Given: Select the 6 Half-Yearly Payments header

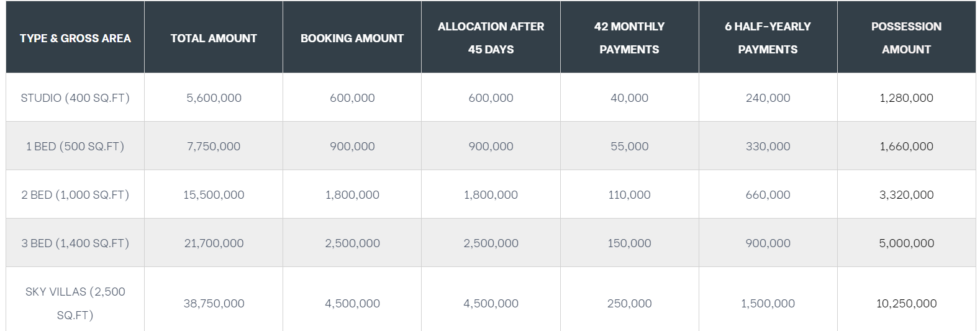Looking at the screenshot, I should point(768,38).
